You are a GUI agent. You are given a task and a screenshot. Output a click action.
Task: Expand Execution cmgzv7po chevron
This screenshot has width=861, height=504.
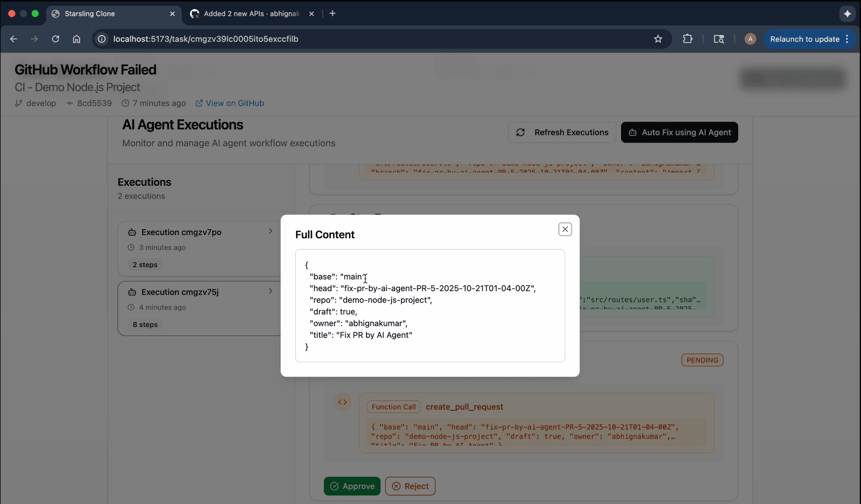point(270,231)
